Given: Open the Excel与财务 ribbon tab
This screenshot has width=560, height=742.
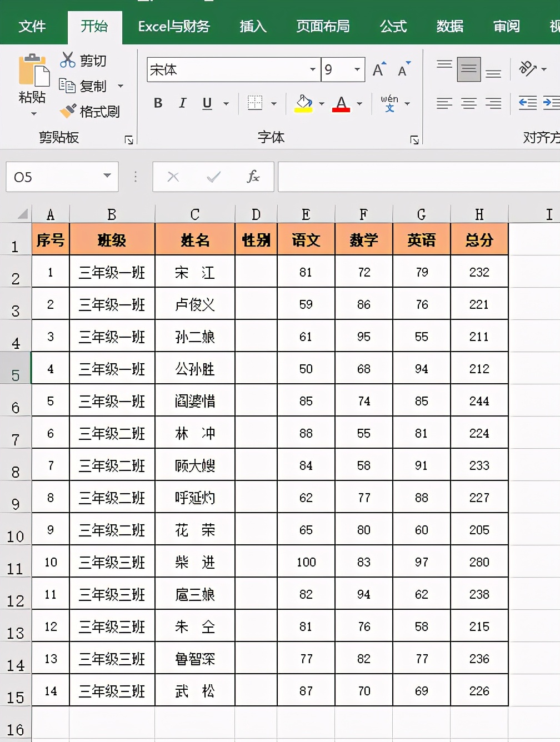Looking at the screenshot, I should point(173,26).
